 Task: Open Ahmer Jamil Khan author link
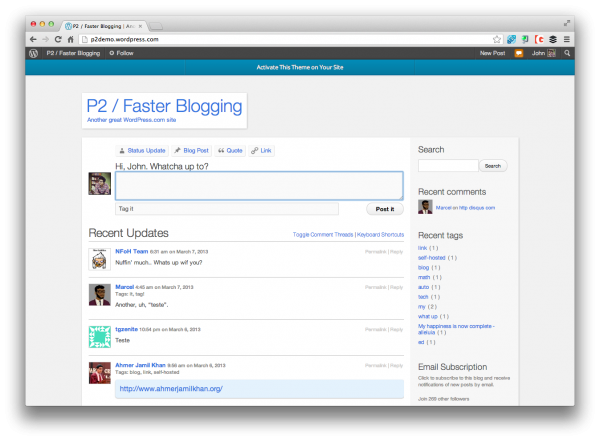pyautogui.click(x=140, y=365)
